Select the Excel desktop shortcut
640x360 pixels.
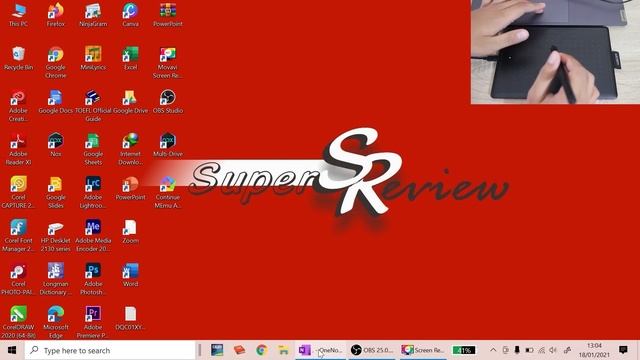(130, 58)
